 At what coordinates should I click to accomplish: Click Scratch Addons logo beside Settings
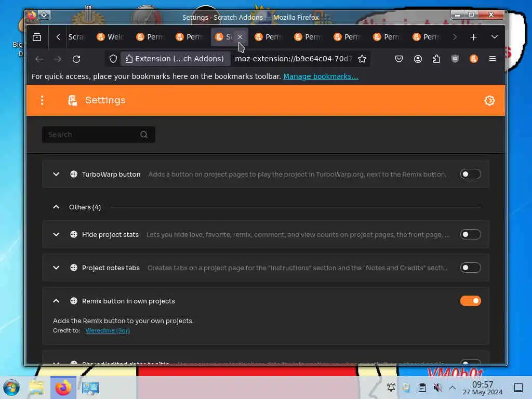coord(73,100)
